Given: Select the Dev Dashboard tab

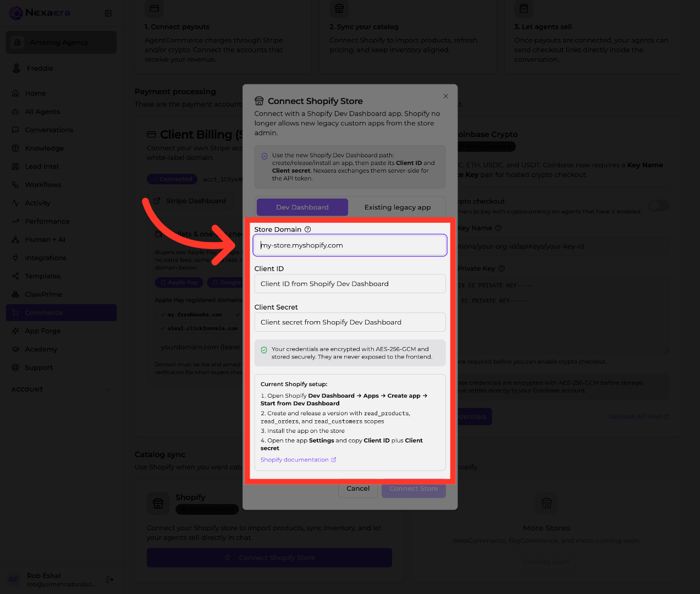Looking at the screenshot, I should pos(302,207).
